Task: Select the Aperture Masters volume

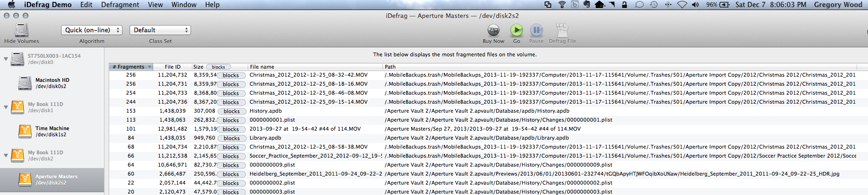Action: [52, 180]
